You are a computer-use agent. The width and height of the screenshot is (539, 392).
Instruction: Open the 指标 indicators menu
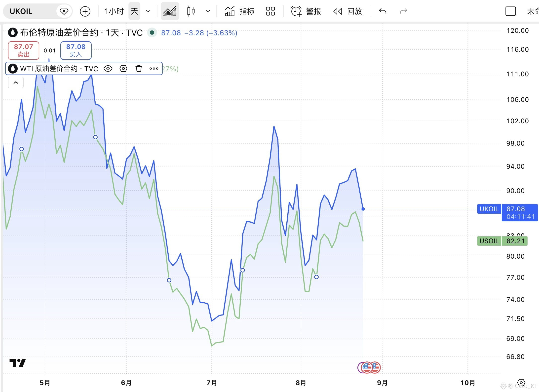pos(240,11)
